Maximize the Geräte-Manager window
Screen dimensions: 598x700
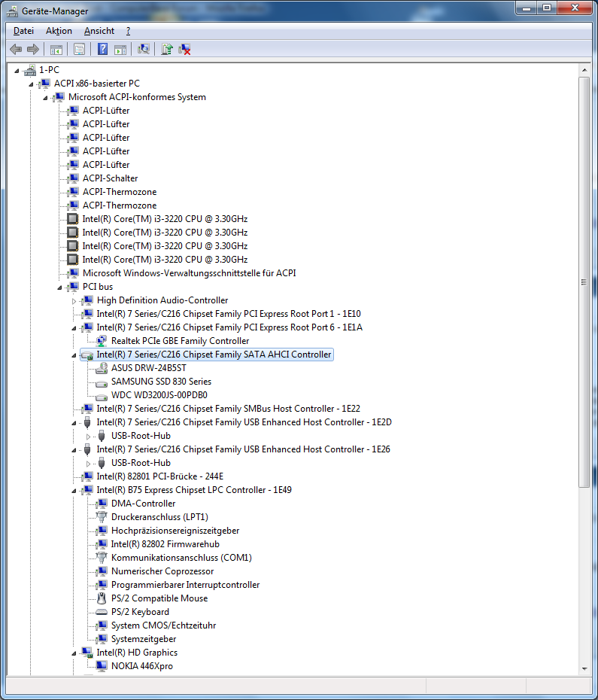pyautogui.click(x=547, y=8)
